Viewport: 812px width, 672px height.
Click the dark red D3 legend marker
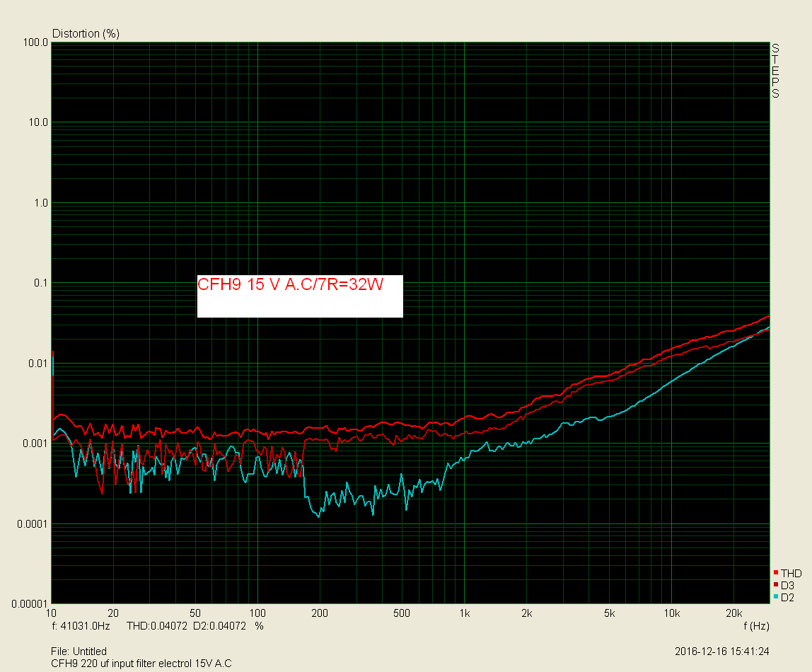776,584
